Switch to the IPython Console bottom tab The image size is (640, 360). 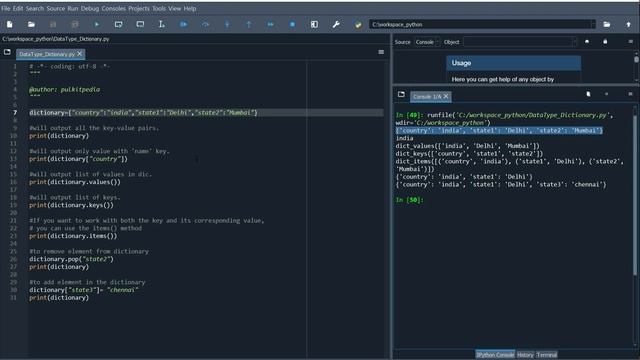(x=495, y=355)
